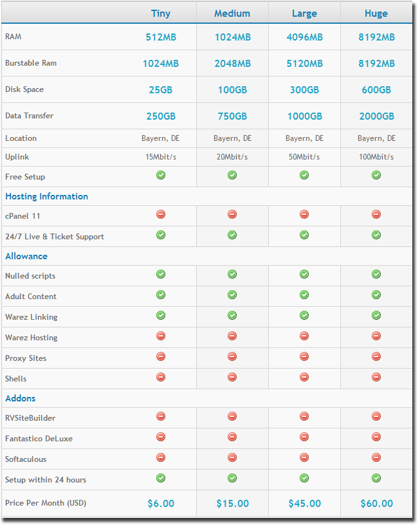Click red icon for Medium cPanel 11
Image resolution: width=420 pixels, height=532 pixels.
(232, 215)
